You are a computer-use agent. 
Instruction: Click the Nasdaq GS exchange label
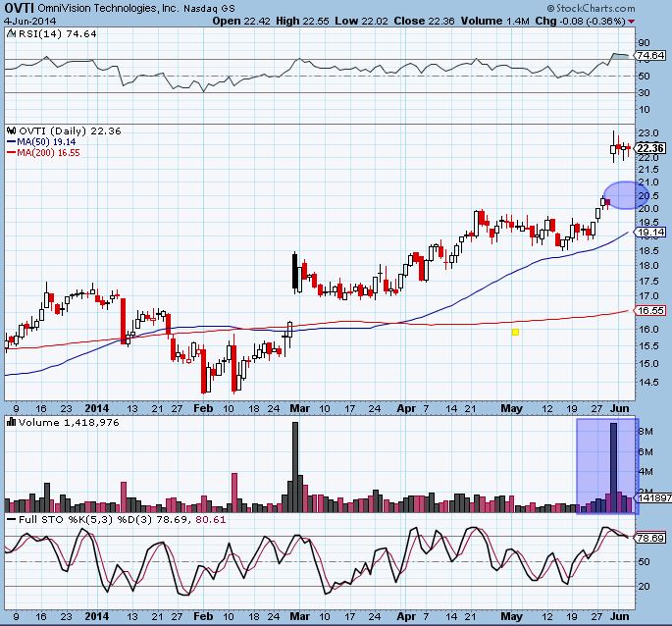pos(209,9)
